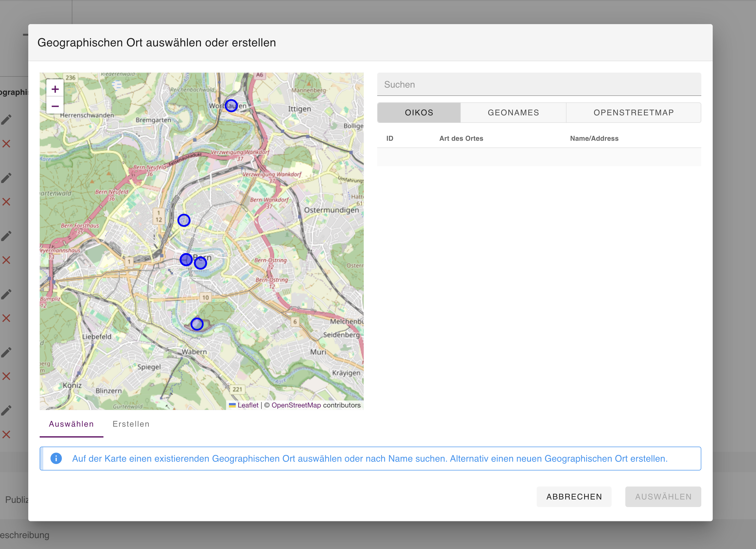The image size is (756, 549).
Task: Open the Leaflet attribution link
Action: [x=248, y=405]
